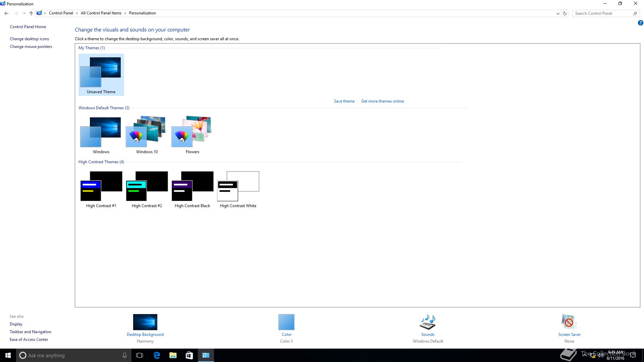Choose the High Contrast #2 theme

click(147, 189)
